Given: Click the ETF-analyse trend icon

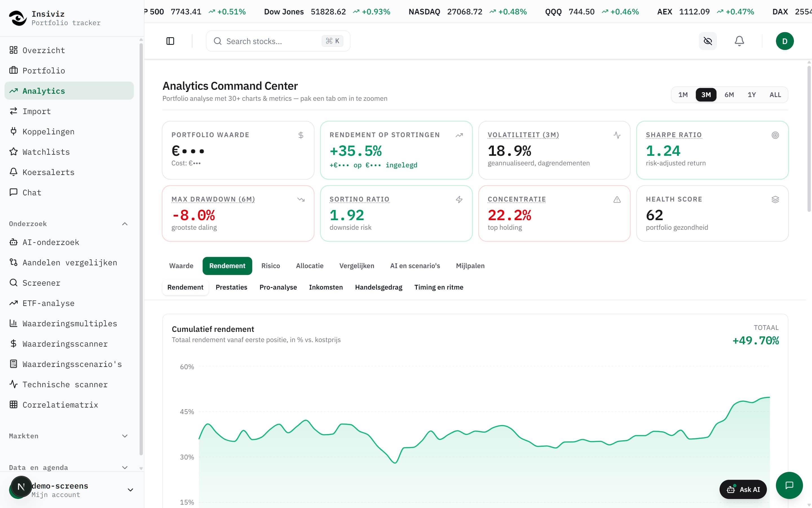Looking at the screenshot, I should [14, 303].
